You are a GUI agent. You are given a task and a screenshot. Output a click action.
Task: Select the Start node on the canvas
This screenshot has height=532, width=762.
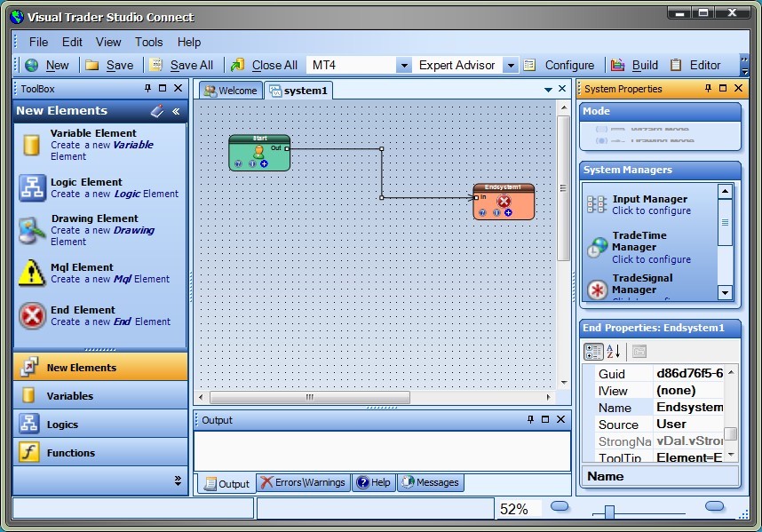coord(259,153)
